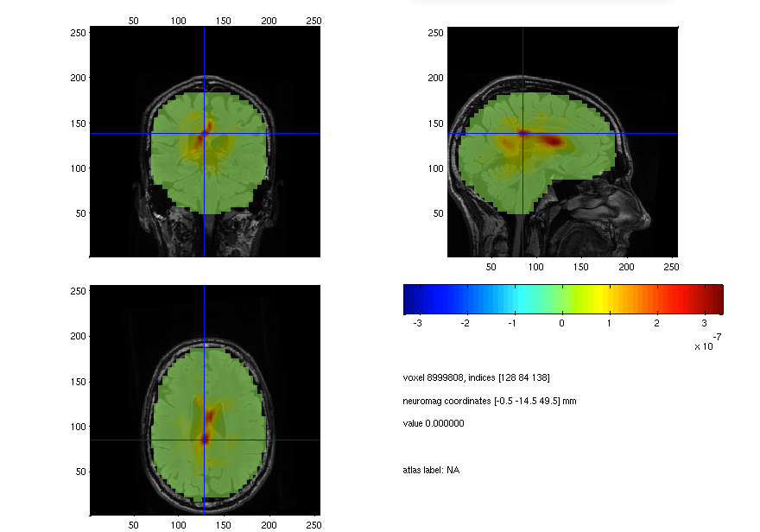760x532 pixels.
Task: Click the crosshair intersection in the sagittal view
Action: 522,133
